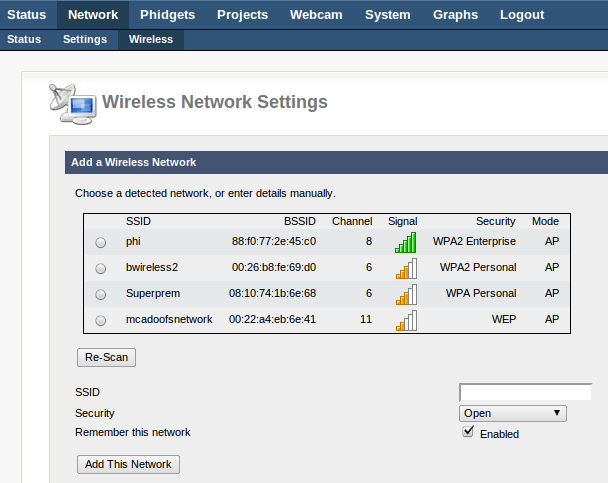608x483 pixels.
Task: Click Add This Network button
Action: (128, 464)
